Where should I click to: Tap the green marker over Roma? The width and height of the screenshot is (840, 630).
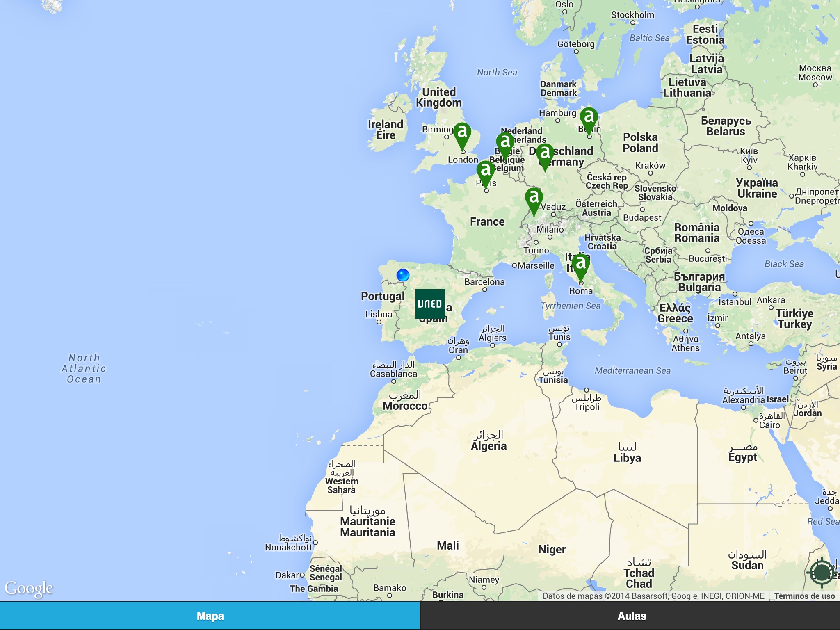(581, 264)
